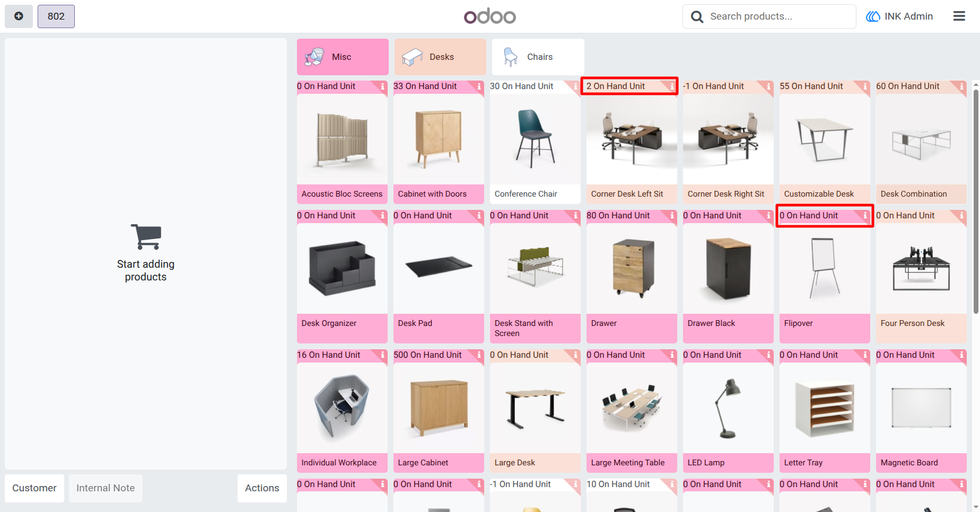Open info for Acoustic Bloc Screens
The image size is (980, 512).
click(x=382, y=86)
